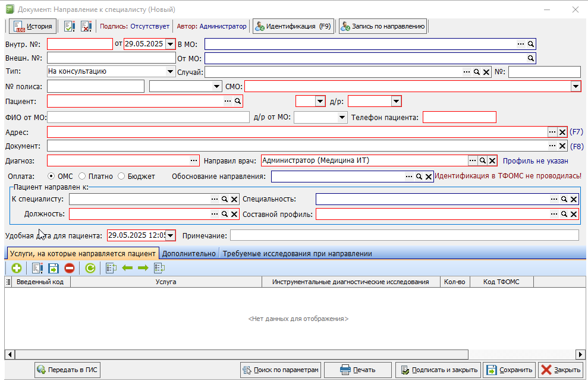Screen dimensions: 588x381
Task: Click the sign document checkmark icon
Action: point(70,26)
